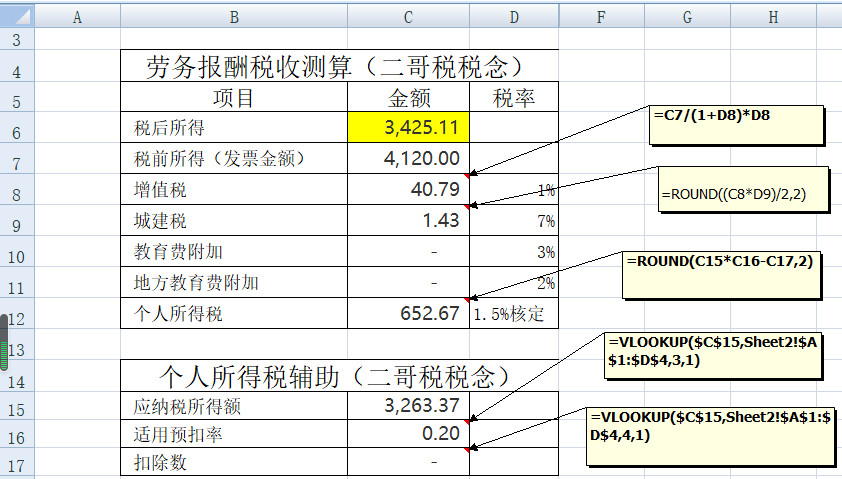Click cell value 652.67
Screen dimensions: 842x479
[x=409, y=313]
